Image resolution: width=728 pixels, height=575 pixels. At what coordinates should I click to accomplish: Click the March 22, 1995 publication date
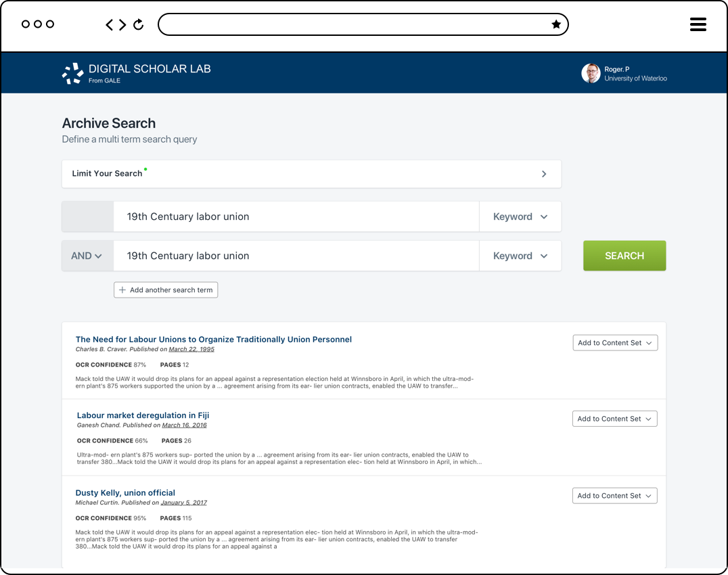tap(191, 349)
